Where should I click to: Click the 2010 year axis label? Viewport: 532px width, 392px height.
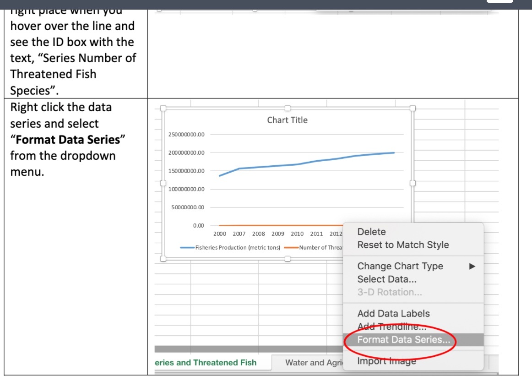[x=297, y=234]
